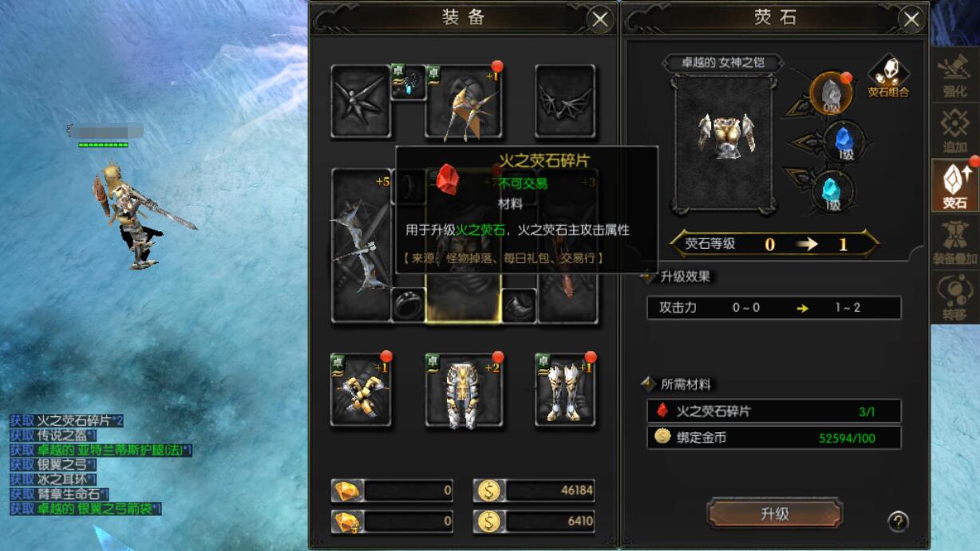
Task: Select the boots equipment slot
Action: pos(565,390)
